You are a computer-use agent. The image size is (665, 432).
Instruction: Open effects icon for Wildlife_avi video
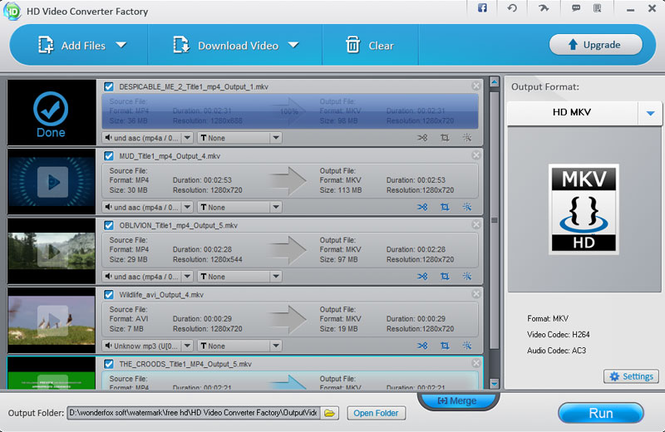[467, 346]
